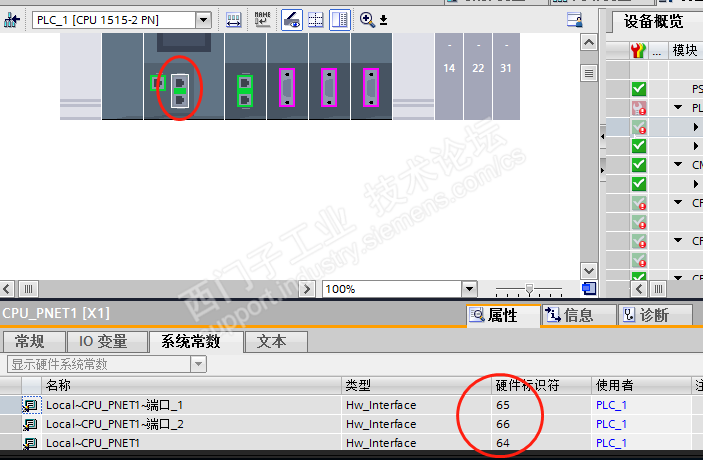Toggle the split vertically layout icon
Image resolution: width=703 pixels, height=460 pixels.
340,20
